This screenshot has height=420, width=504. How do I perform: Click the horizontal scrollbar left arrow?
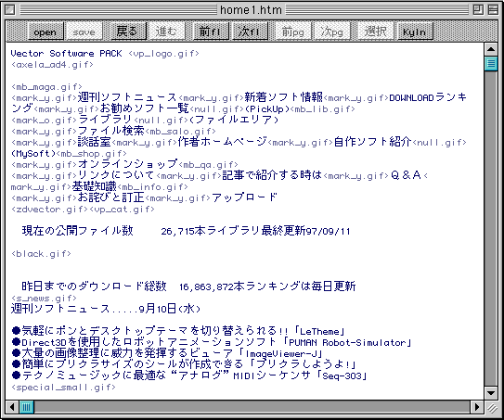click(x=12, y=407)
